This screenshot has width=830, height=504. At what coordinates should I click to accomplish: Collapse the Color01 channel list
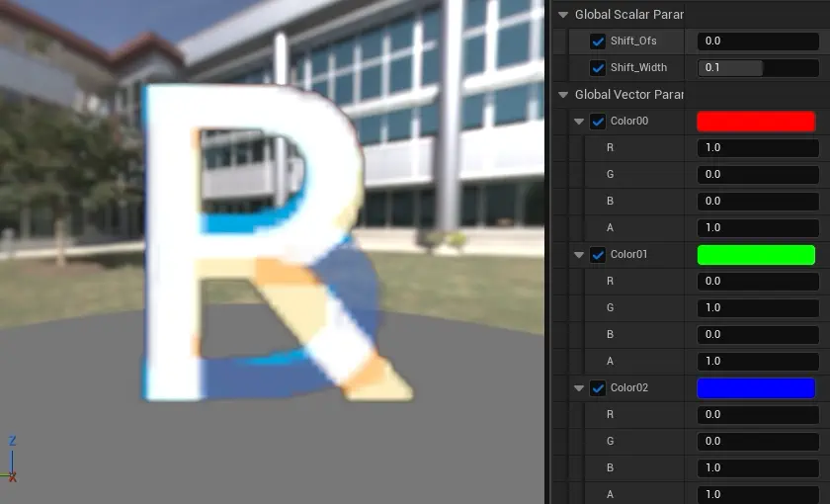coord(579,255)
